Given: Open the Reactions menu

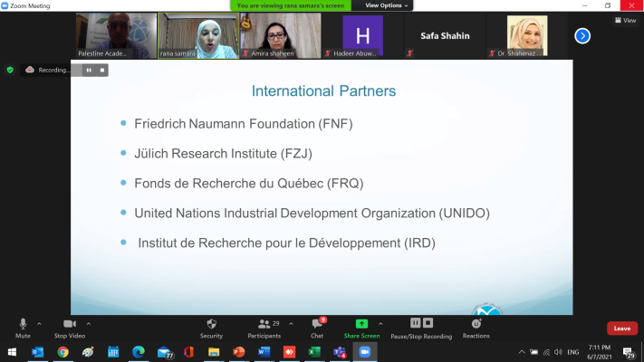Looking at the screenshot, I should click(x=476, y=327).
